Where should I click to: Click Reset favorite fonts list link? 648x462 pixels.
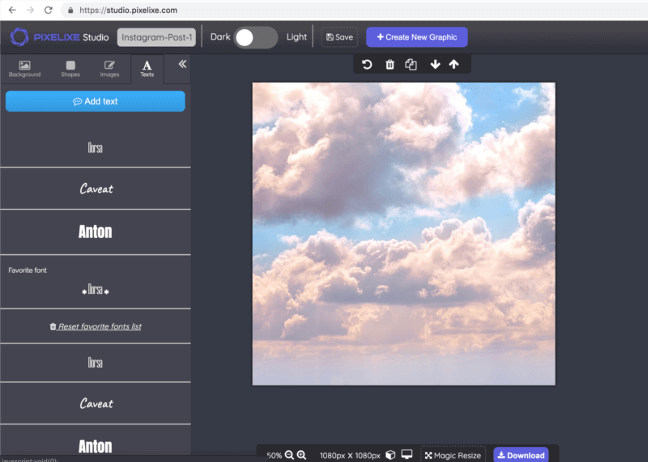[x=95, y=327]
